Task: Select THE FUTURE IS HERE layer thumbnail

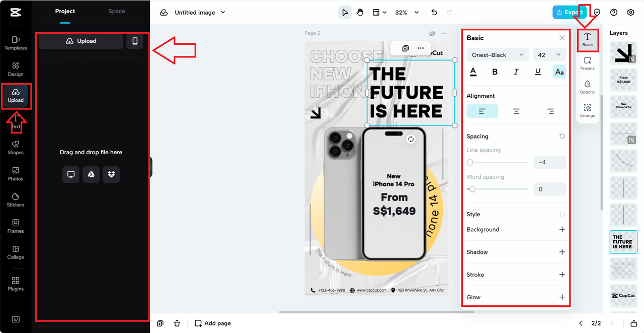Action: click(623, 242)
